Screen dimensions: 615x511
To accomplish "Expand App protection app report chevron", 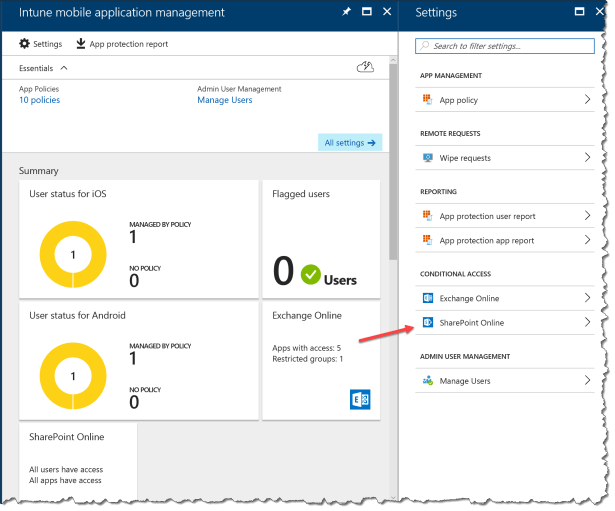I will point(587,240).
